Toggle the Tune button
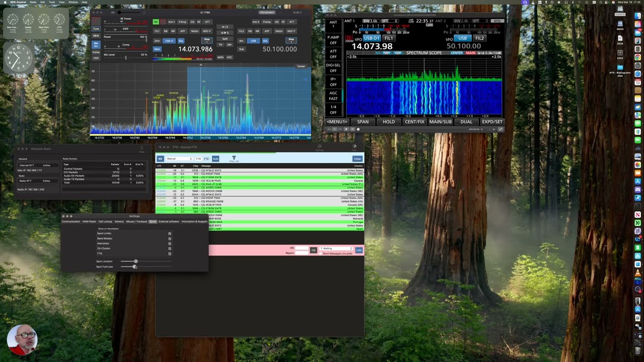Screen dimensions: 644x362 [x=96, y=29]
